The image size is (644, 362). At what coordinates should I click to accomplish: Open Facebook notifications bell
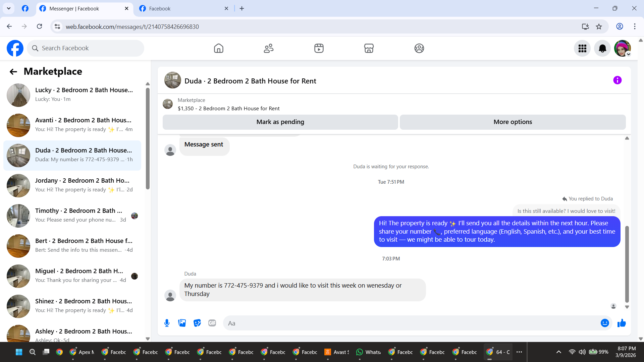(602, 49)
